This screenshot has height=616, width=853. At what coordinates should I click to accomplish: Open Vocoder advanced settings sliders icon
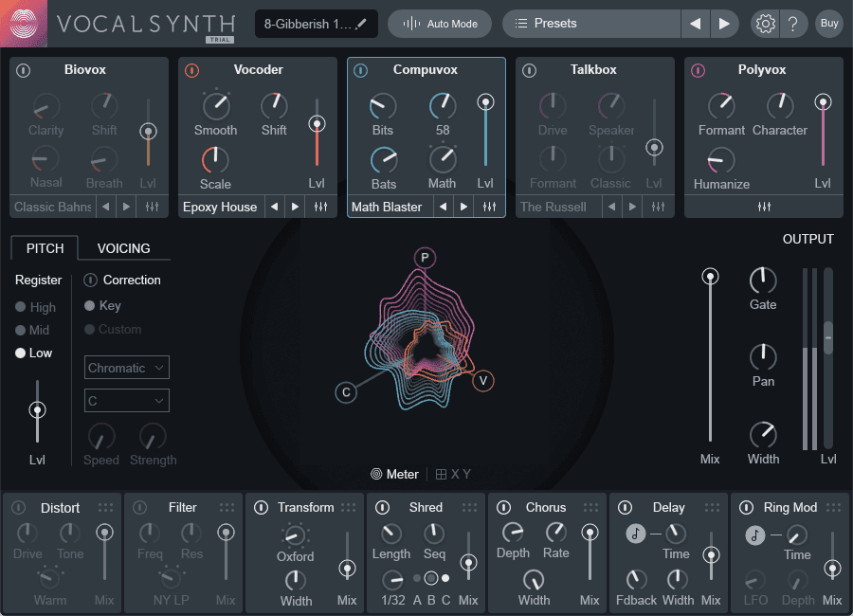(x=321, y=207)
